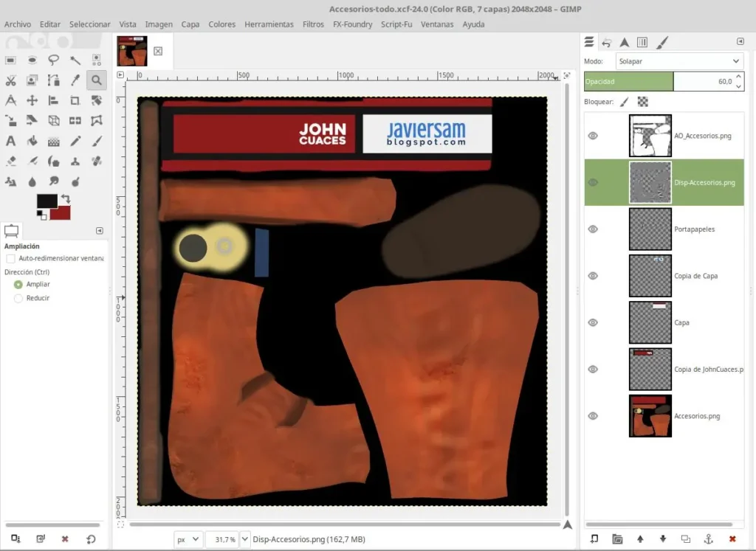Open the Capa menu
The width and height of the screenshot is (756, 551).
pos(190,24)
